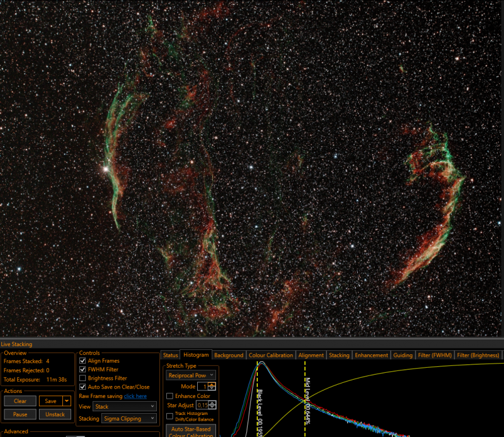This screenshot has height=437, width=504.
Task: Enable the Enhance Color checkbox
Action: click(169, 396)
